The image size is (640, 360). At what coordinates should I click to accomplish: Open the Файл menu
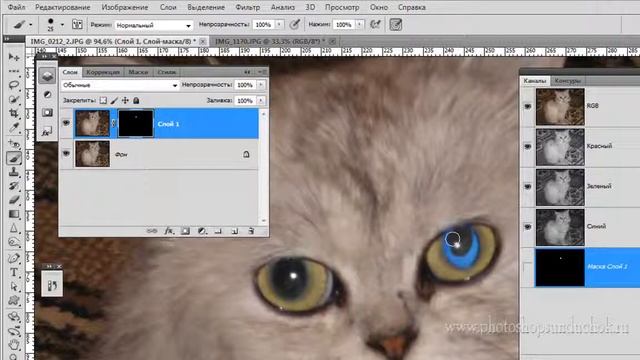pyautogui.click(x=16, y=7)
